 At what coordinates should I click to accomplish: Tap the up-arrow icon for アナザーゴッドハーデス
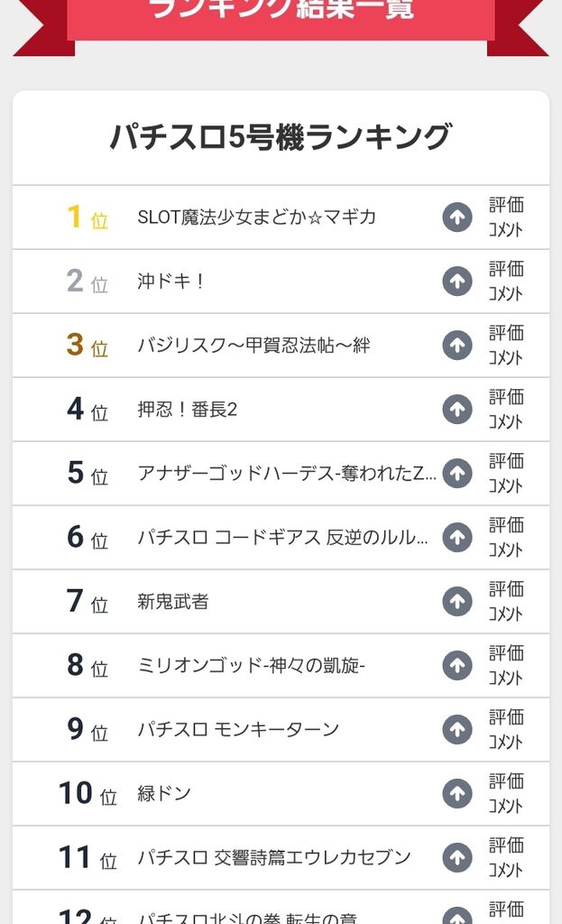(x=457, y=474)
